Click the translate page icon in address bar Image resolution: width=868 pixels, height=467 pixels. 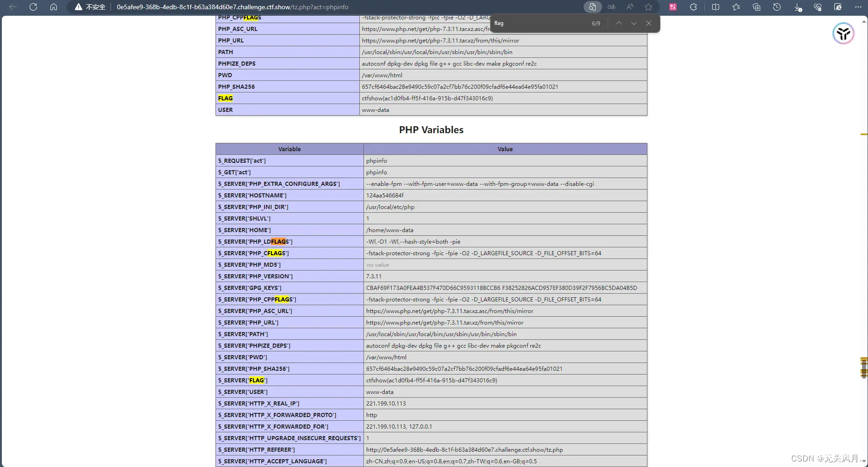point(611,7)
